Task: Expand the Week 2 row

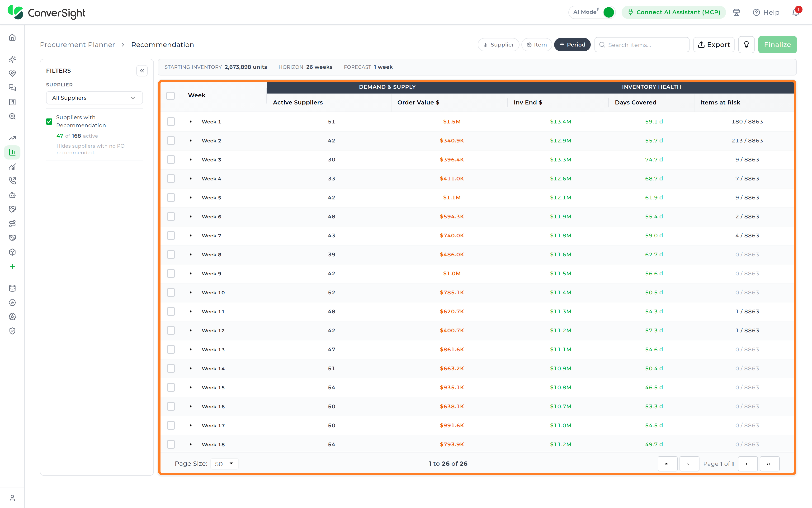Action: [191, 141]
